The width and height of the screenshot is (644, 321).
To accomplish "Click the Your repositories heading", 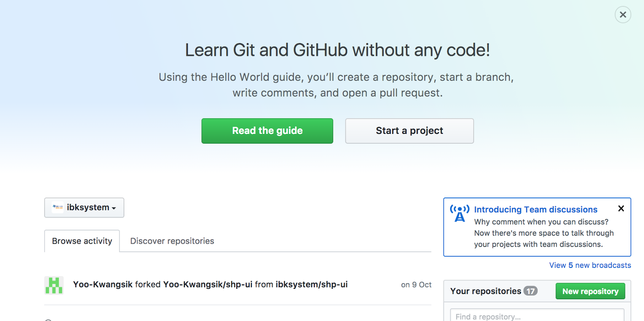I will [x=485, y=291].
